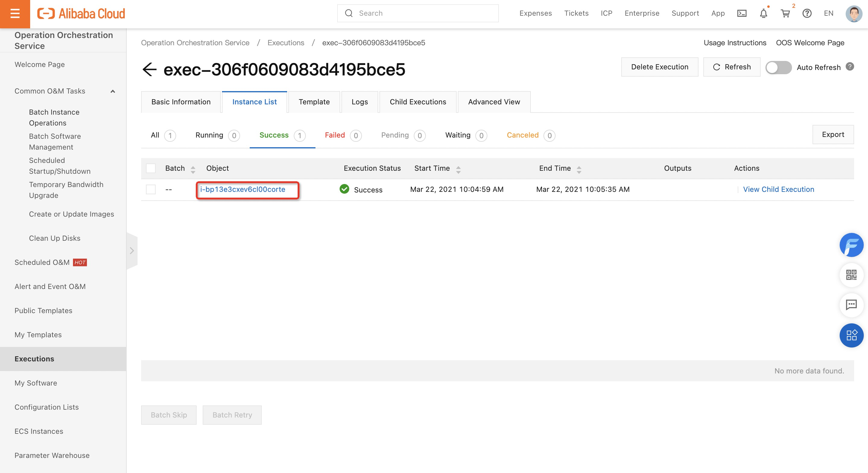Select the i-bp13e3cxev6cl00corte row checkbox
The width and height of the screenshot is (868, 473).
[x=150, y=189]
